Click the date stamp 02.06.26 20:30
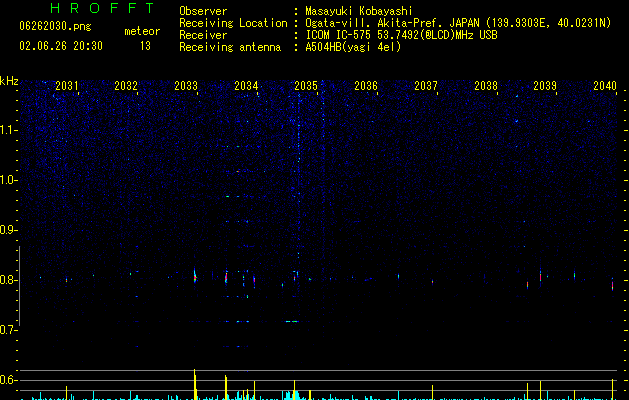Screen dimensions: 629x400 click(61, 46)
